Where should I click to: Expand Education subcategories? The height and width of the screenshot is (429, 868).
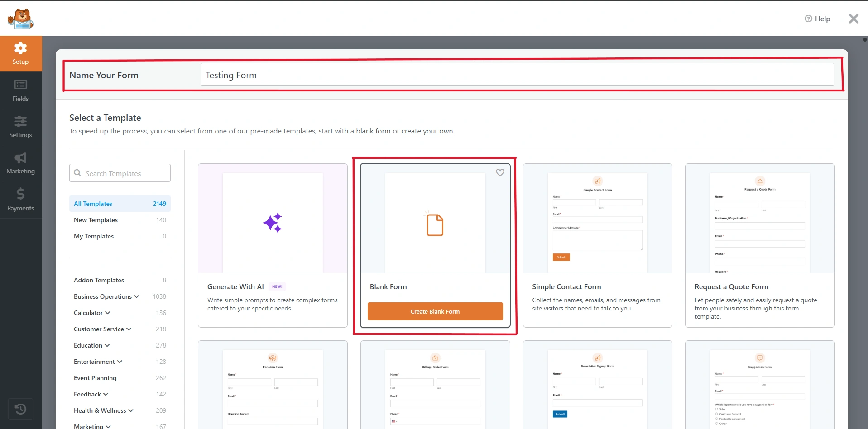pyautogui.click(x=107, y=345)
